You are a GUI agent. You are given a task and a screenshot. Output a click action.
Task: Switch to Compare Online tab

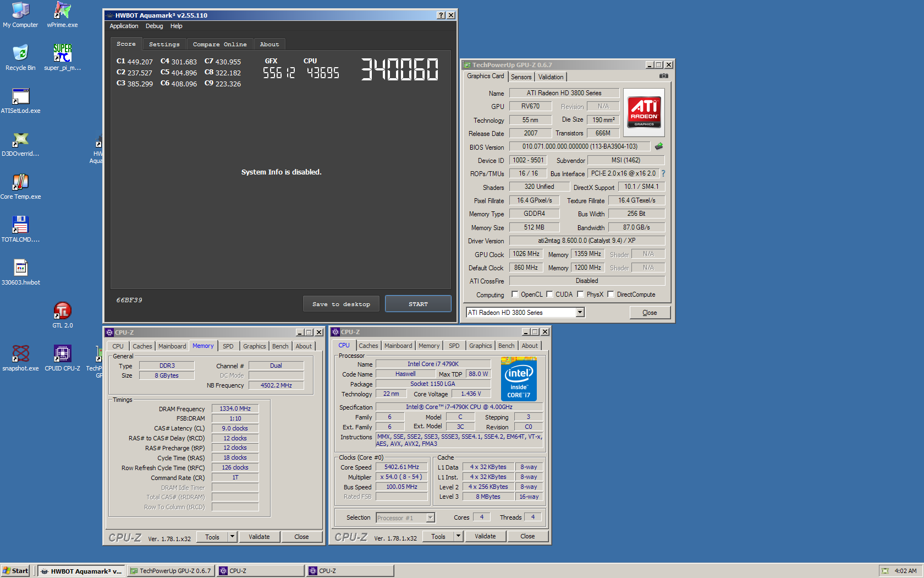[220, 44]
